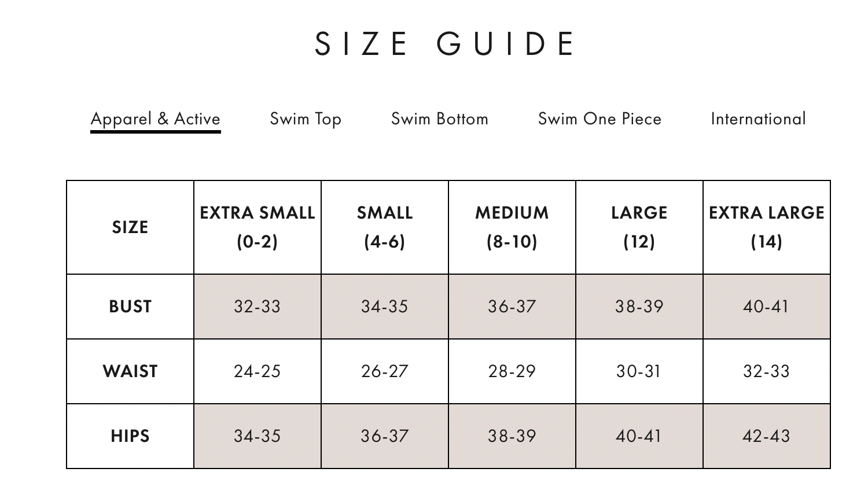Switch to the Swim Top tab

click(306, 119)
